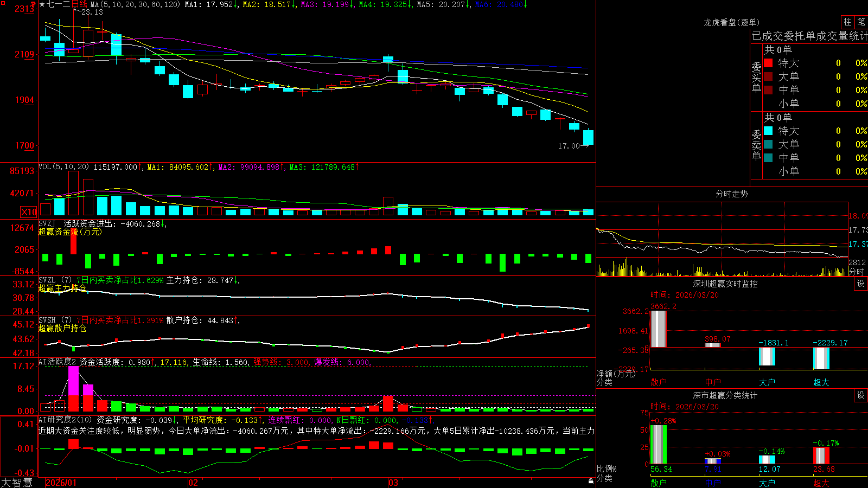Click the 17.00 low price label
Screen dimensions: 868x488
(x=569, y=146)
